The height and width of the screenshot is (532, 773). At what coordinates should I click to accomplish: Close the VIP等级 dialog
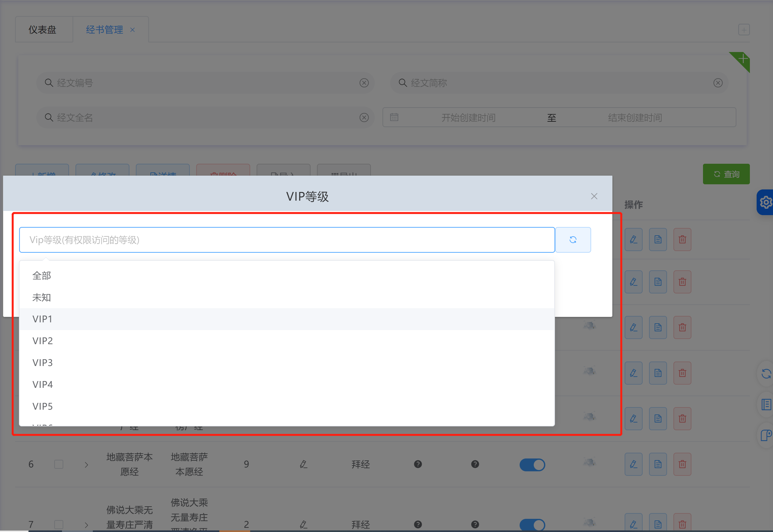pyautogui.click(x=594, y=196)
